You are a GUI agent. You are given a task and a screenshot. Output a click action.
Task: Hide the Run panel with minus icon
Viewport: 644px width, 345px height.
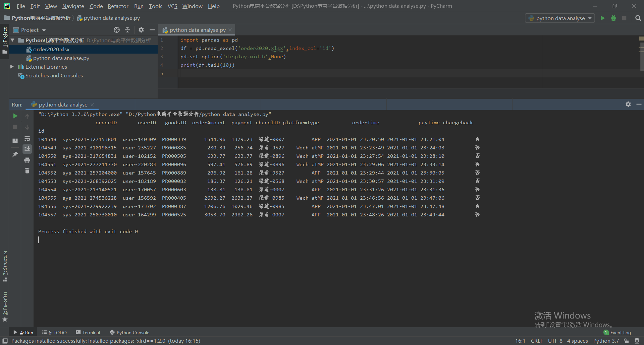pos(639,104)
